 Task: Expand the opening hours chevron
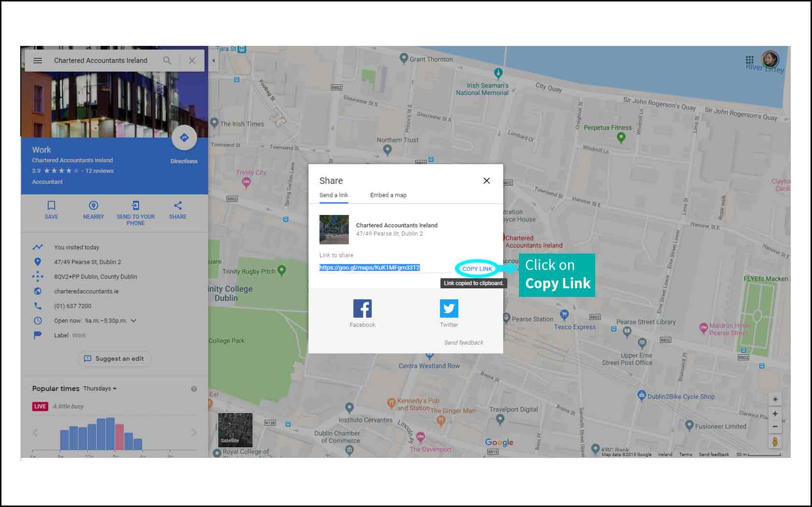[x=134, y=321]
